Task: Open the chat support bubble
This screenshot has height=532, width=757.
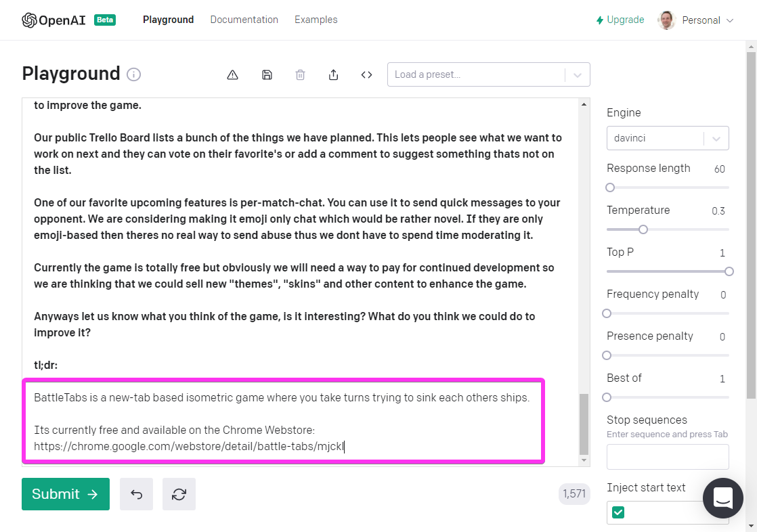Action: pyautogui.click(x=723, y=498)
